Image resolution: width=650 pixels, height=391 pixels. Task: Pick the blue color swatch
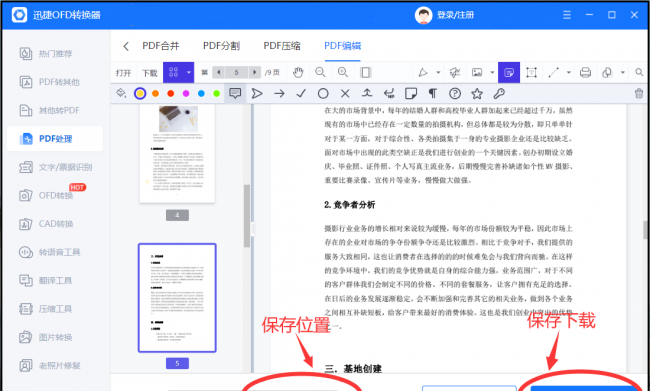pos(201,94)
